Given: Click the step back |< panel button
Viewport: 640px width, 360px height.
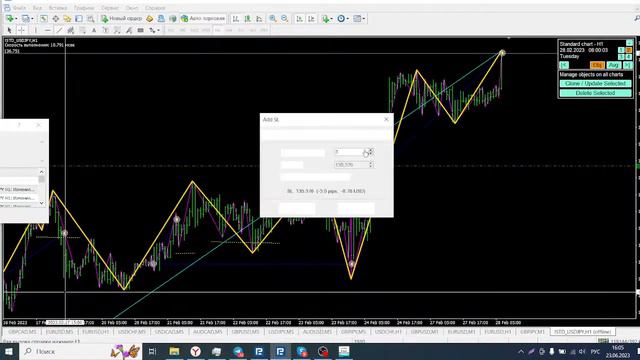Looking at the screenshot, I should [x=564, y=65].
